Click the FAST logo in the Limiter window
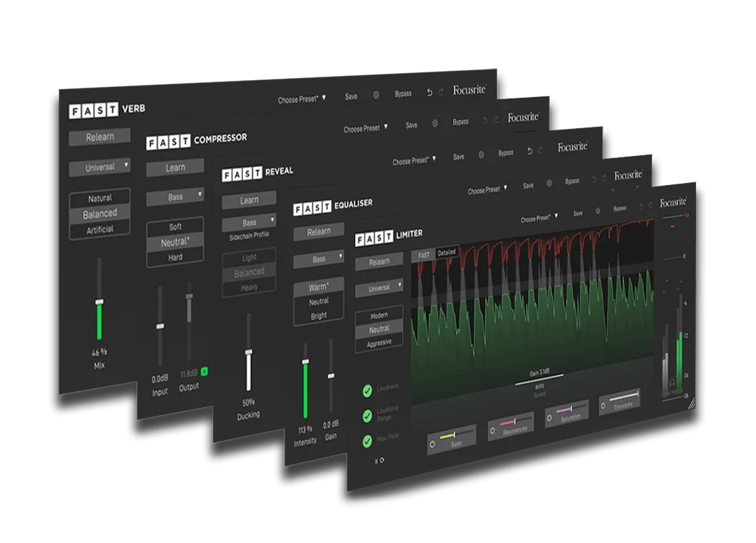The image size is (756, 543). click(374, 238)
